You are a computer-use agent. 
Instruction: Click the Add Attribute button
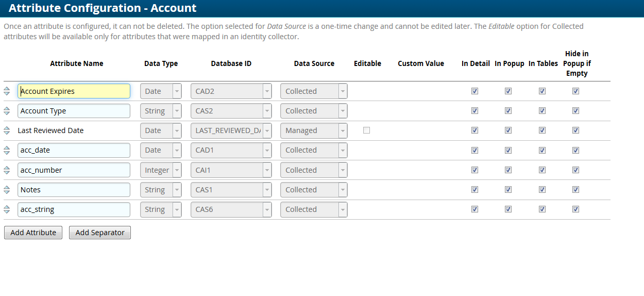(x=33, y=233)
